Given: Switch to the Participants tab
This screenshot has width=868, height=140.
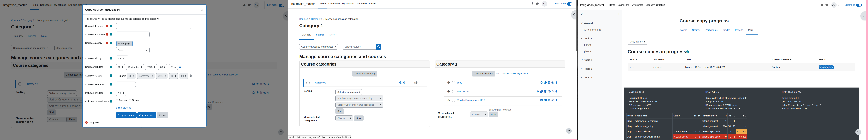Looking at the screenshot, I should click(711, 30).
